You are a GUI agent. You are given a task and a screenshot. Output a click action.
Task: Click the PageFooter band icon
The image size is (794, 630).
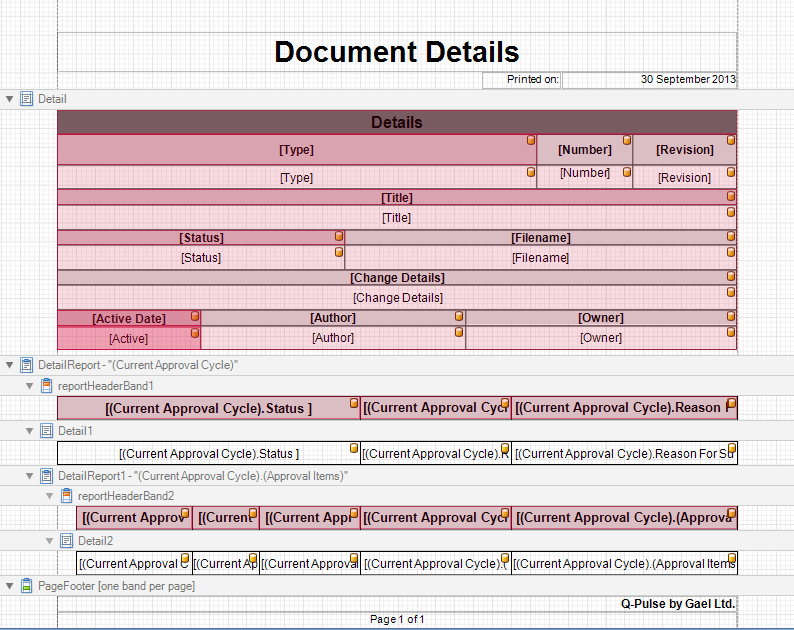click(26, 585)
